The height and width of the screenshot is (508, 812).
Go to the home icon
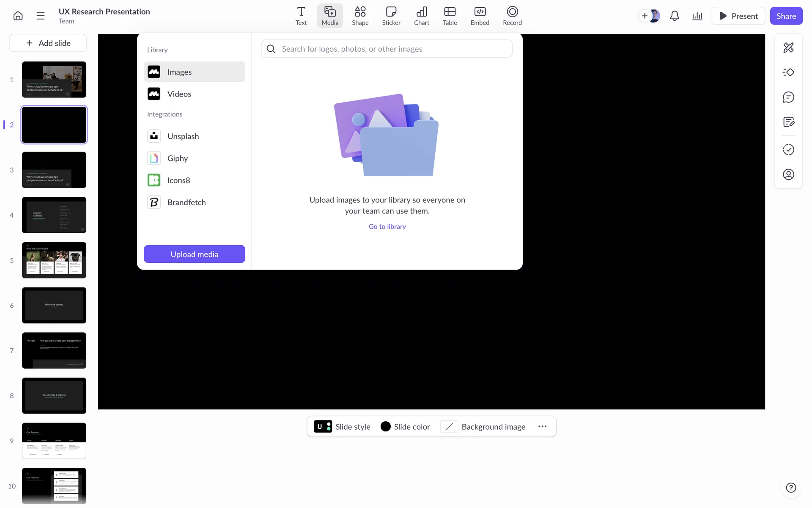(x=18, y=16)
